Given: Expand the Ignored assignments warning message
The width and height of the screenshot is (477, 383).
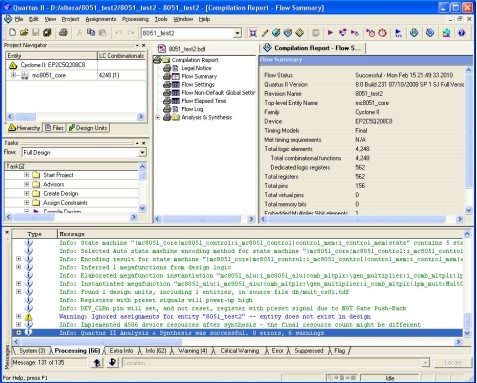Looking at the screenshot, I should coord(19,316).
